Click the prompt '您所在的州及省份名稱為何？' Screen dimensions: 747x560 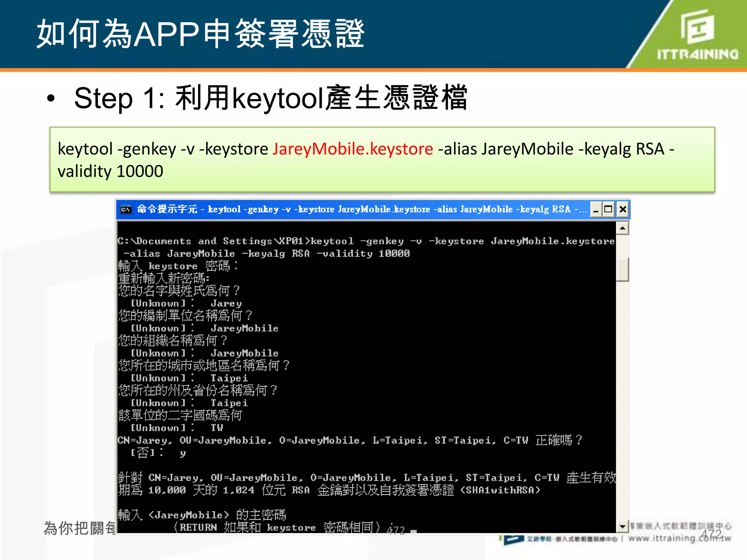tap(198, 390)
